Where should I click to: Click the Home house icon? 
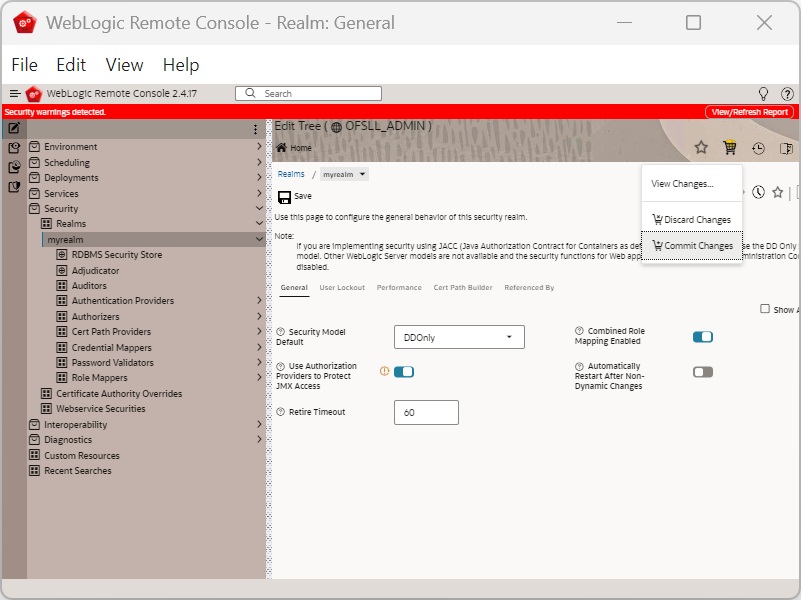(x=281, y=148)
